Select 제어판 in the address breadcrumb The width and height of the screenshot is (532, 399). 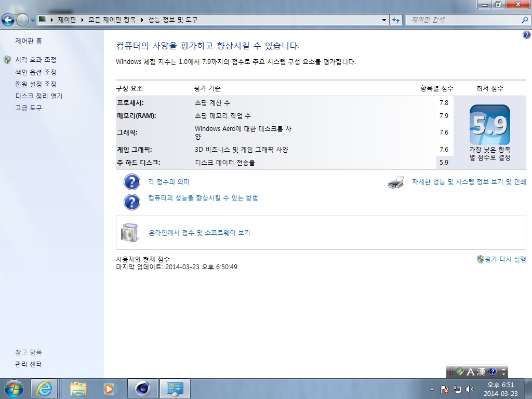pos(66,20)
